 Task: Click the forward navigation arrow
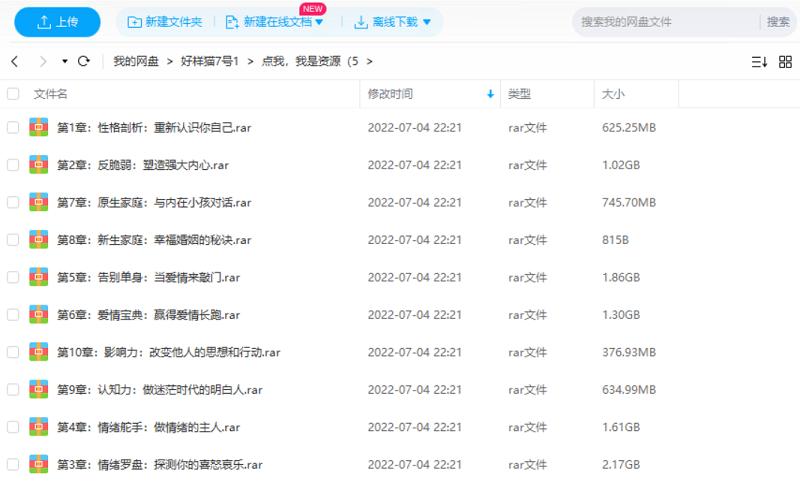click(x=41, y=61)
